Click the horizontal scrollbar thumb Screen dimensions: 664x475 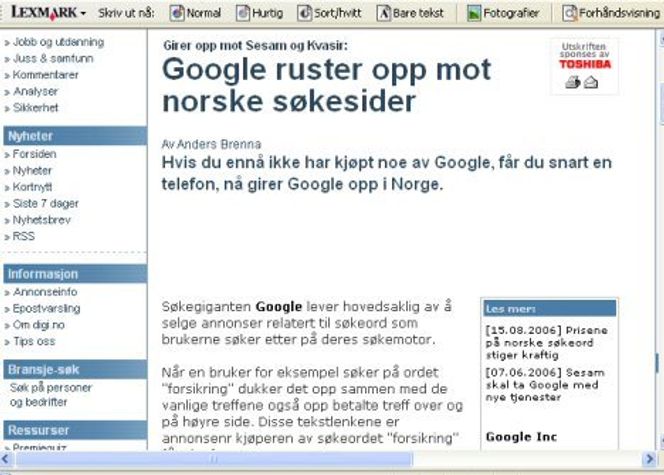pyautogui.click(x=214, y=459)
